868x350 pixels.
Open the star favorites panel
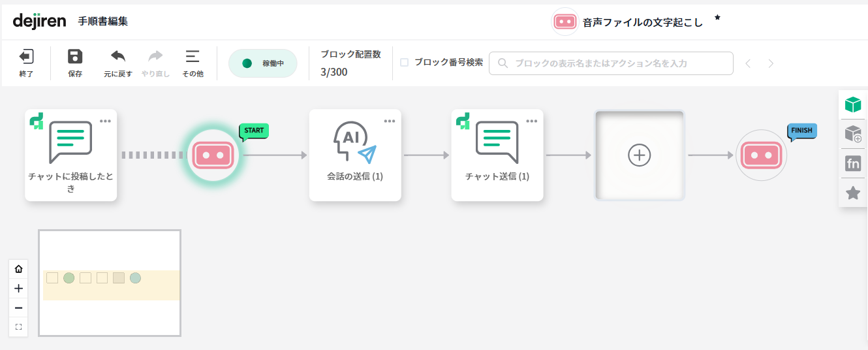tap(853, 193)
